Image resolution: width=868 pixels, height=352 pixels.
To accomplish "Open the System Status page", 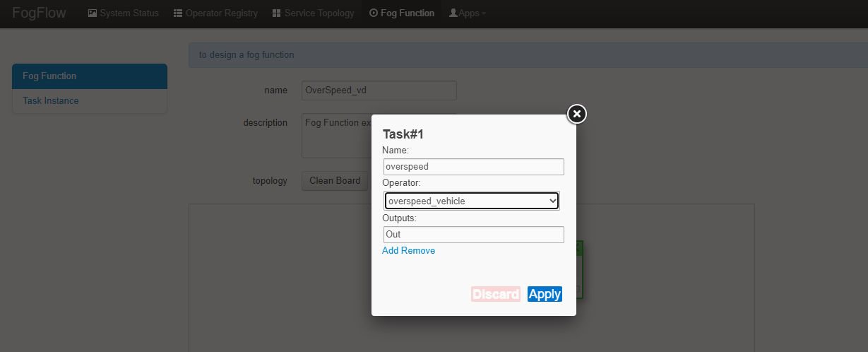I will coord(124,13).
